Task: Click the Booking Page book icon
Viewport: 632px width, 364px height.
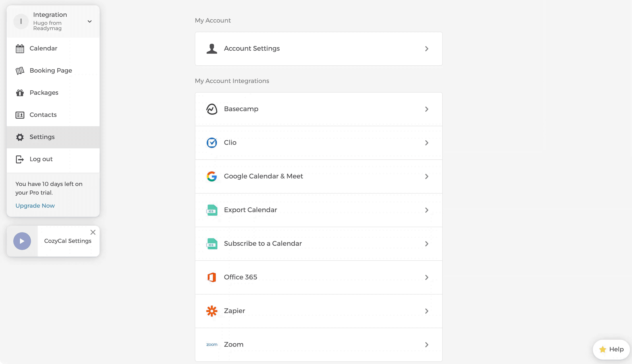Action: pos(20,71)
